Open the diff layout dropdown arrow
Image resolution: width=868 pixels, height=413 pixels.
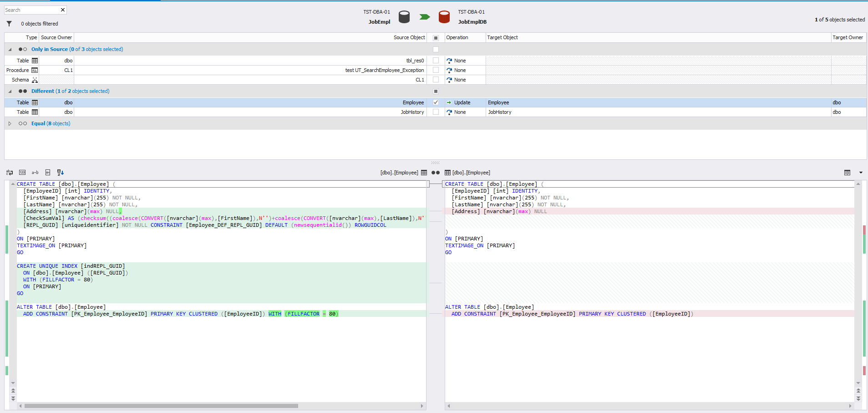(x=861, y=173)
